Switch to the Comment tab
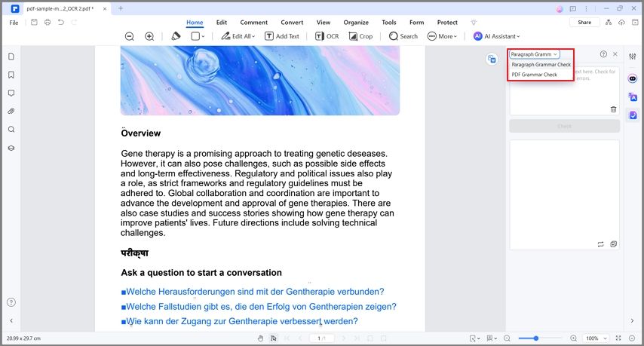This screenshot has width=644, height=346. [x=254, y=23]
